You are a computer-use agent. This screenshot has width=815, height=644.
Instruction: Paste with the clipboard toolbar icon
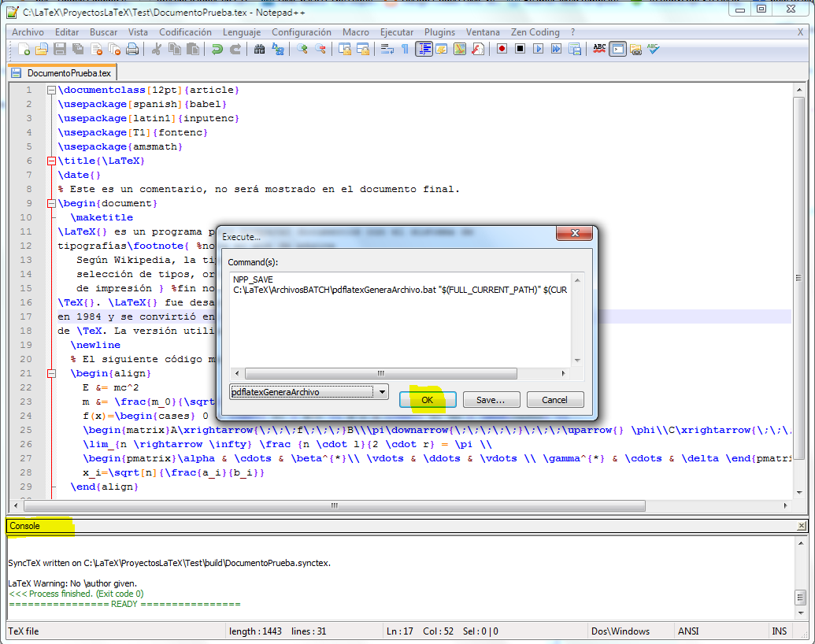(193, 50)
